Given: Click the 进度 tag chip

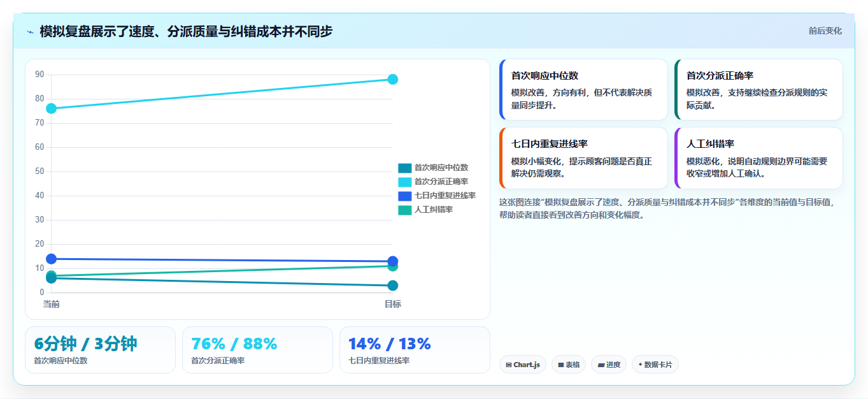Looking at the screenshot, I should (x=609, y=365).
